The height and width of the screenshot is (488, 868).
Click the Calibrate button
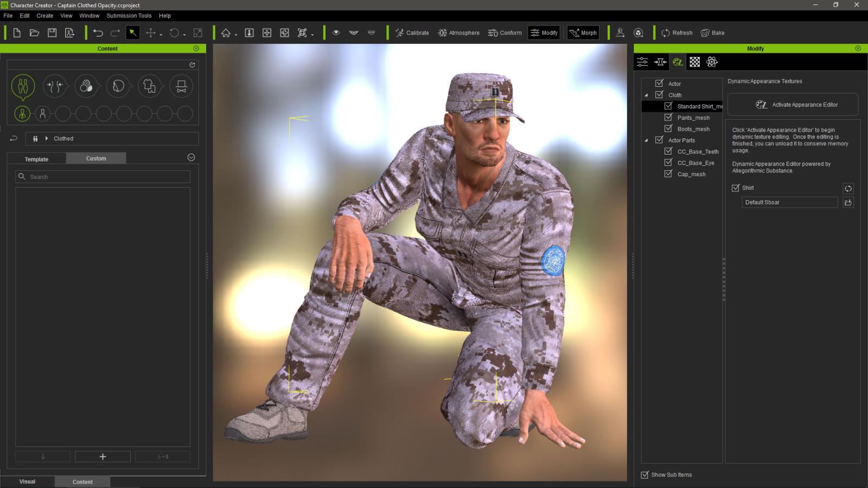(x=412, y=33)
